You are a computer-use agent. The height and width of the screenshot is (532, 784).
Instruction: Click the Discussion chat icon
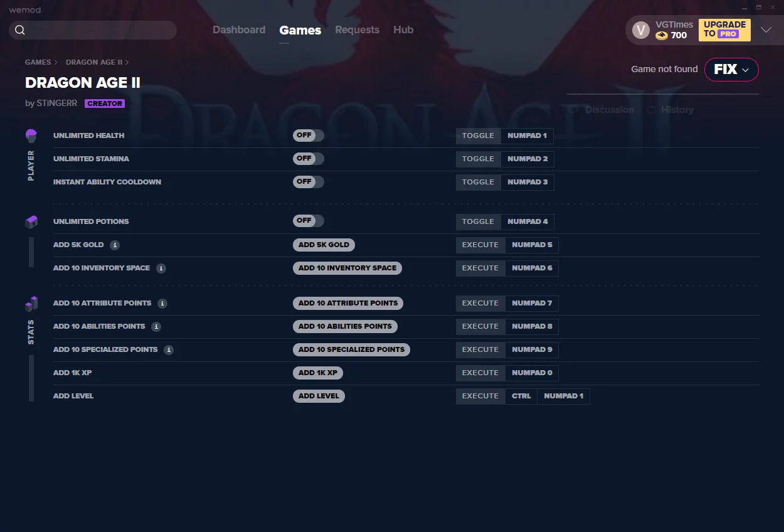[573, 110]
